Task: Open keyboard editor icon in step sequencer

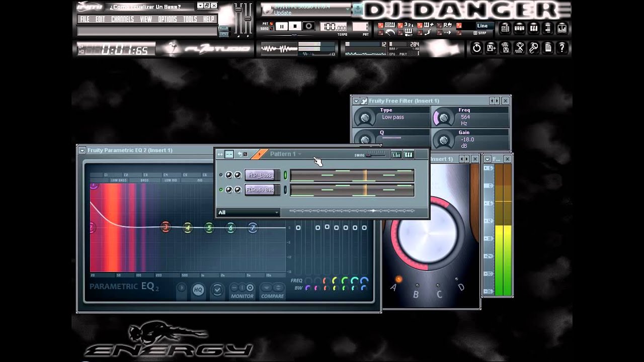Action: click(409, 154)
